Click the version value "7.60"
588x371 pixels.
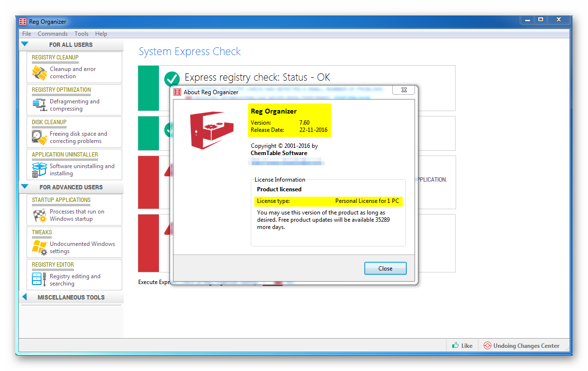pos(304,123)
